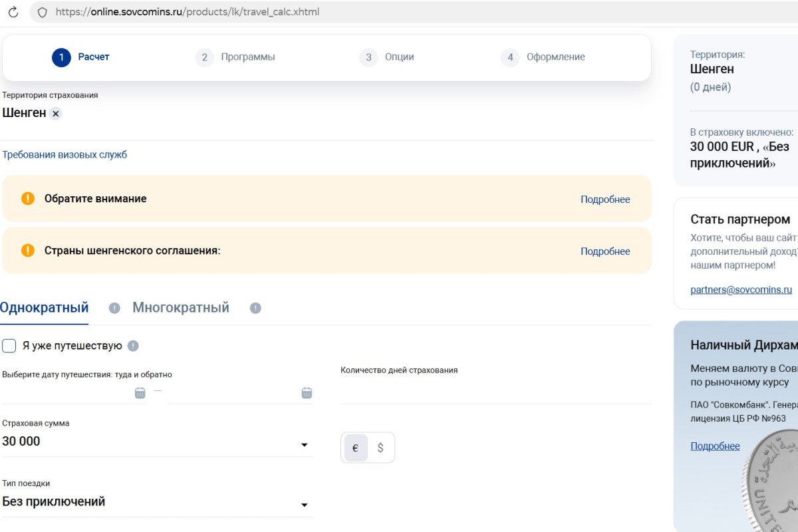Select euro currency toggle
The width and height of the screenshot is (798, 532).
click(x=356, y=448)
